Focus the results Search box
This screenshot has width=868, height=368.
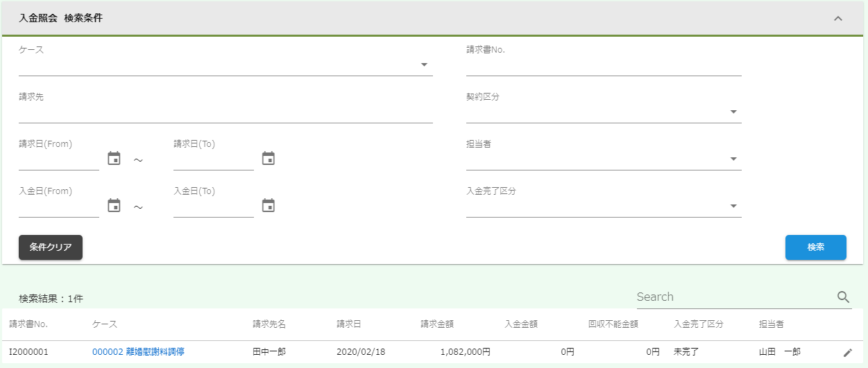pyautogui.click(x=734, y=297)
